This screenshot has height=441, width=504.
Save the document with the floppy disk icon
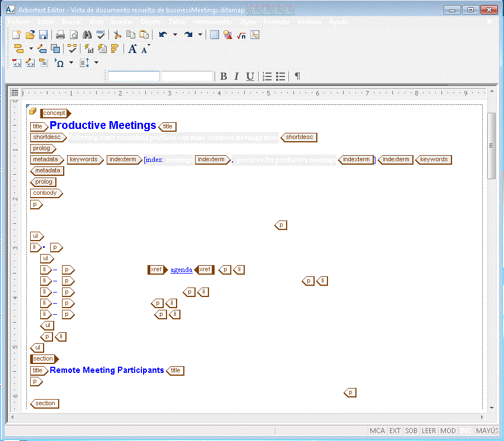(x=43, y=35)
